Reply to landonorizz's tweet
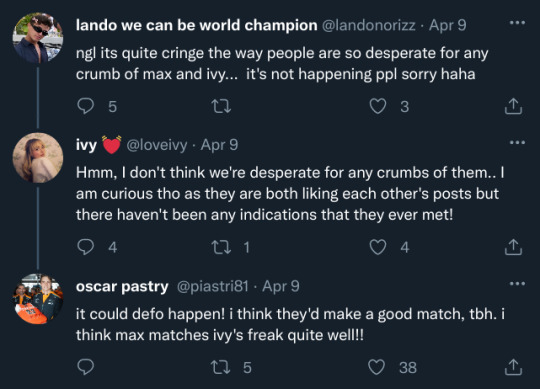Screen dimensions: 540x389 85,106
